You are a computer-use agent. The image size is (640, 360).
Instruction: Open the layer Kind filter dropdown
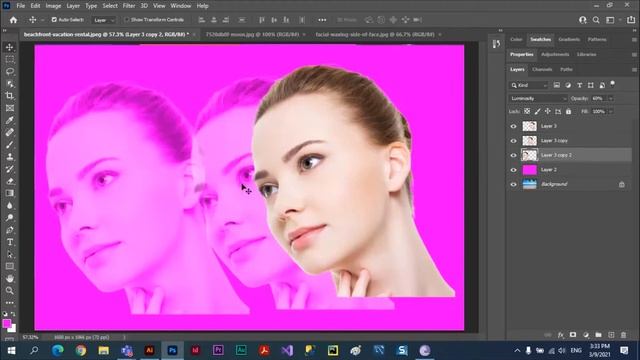(x=529, y=85)
